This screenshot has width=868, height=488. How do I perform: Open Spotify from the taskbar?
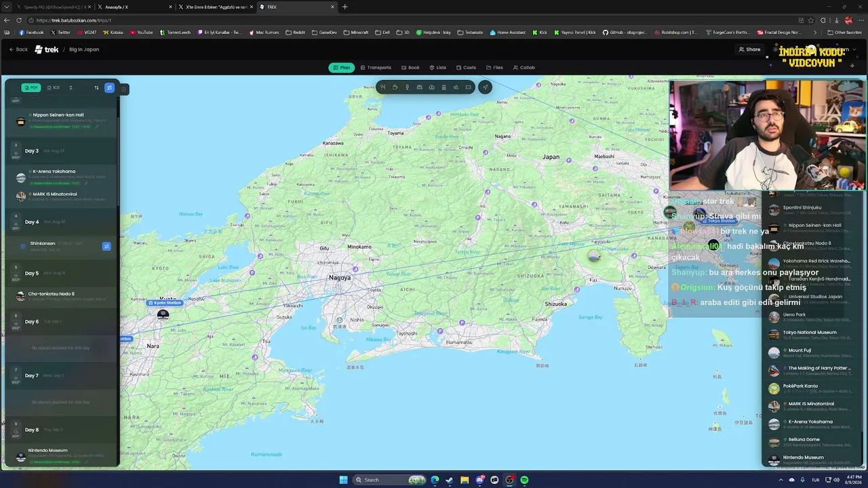[525, 480]
